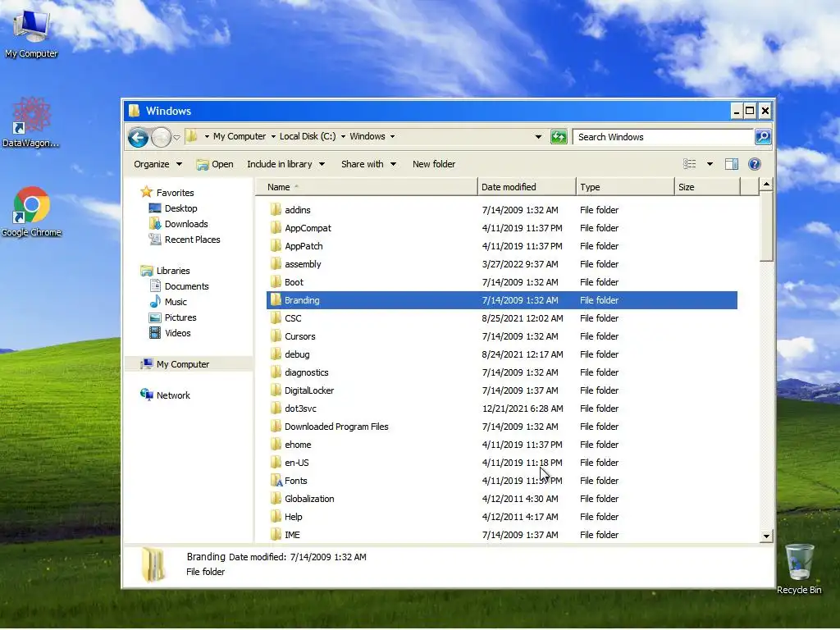The image size is (840, 630).
Task: Click the folder icon in the address bar
Action: click(192, 137)
